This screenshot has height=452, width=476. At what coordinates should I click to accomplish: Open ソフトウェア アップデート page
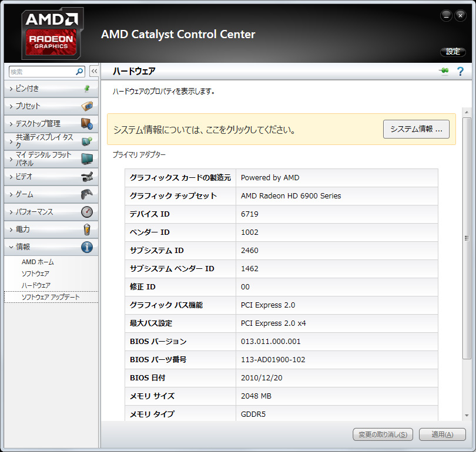[51, 297]
